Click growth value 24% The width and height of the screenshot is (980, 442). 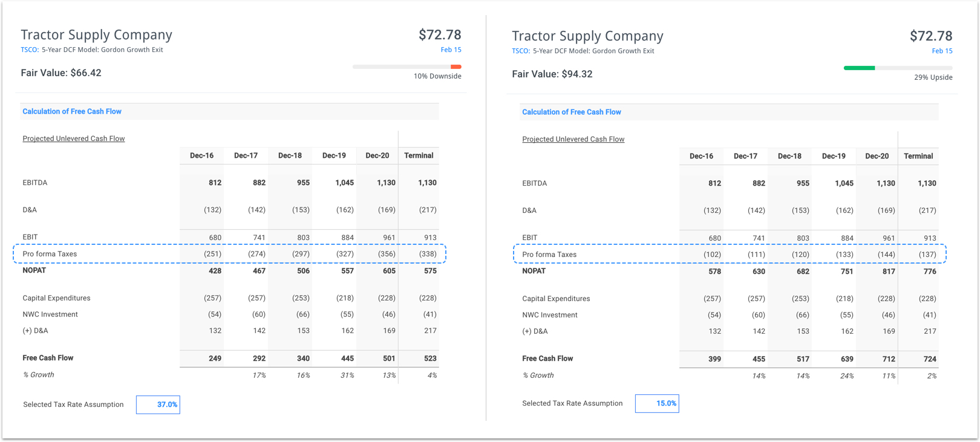847,376
